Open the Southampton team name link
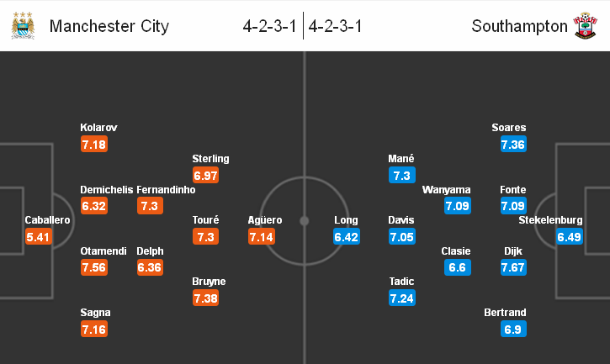The height and width of the screenshot is (364, 610). (x=519, y=26)
